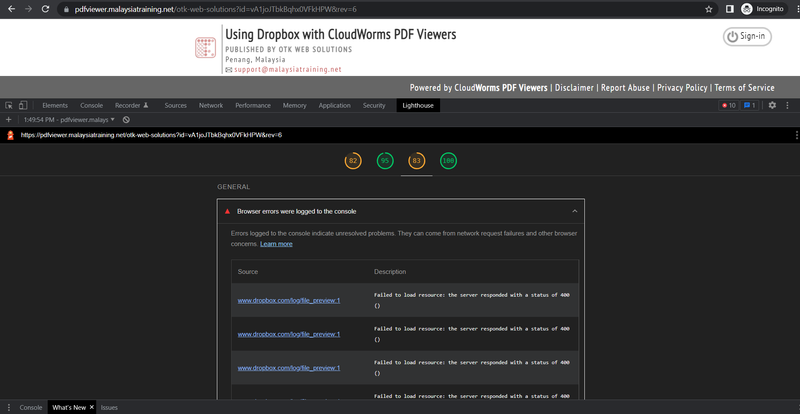
Task: Toggle the device toolbar icon
Action: [x=23, y=105]
